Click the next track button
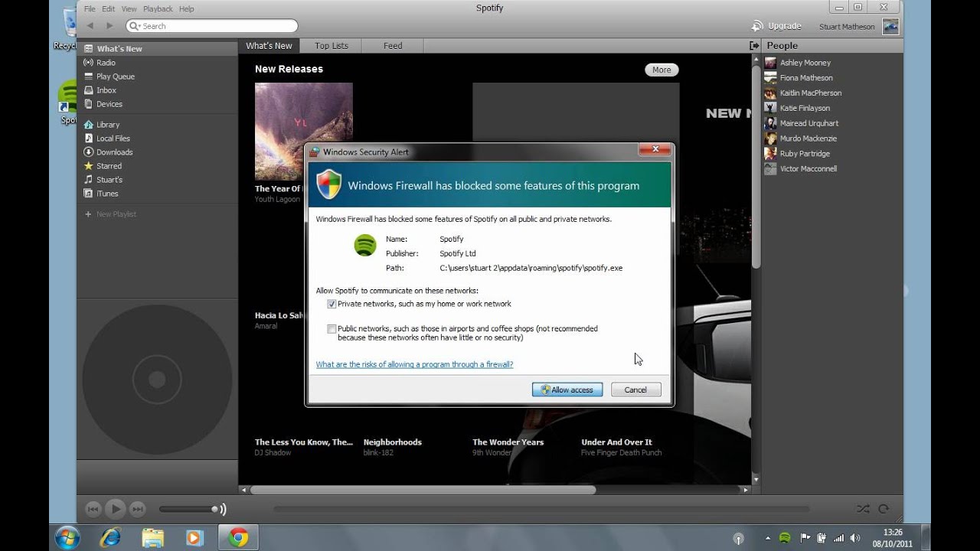980x551 pixels. 137,509
